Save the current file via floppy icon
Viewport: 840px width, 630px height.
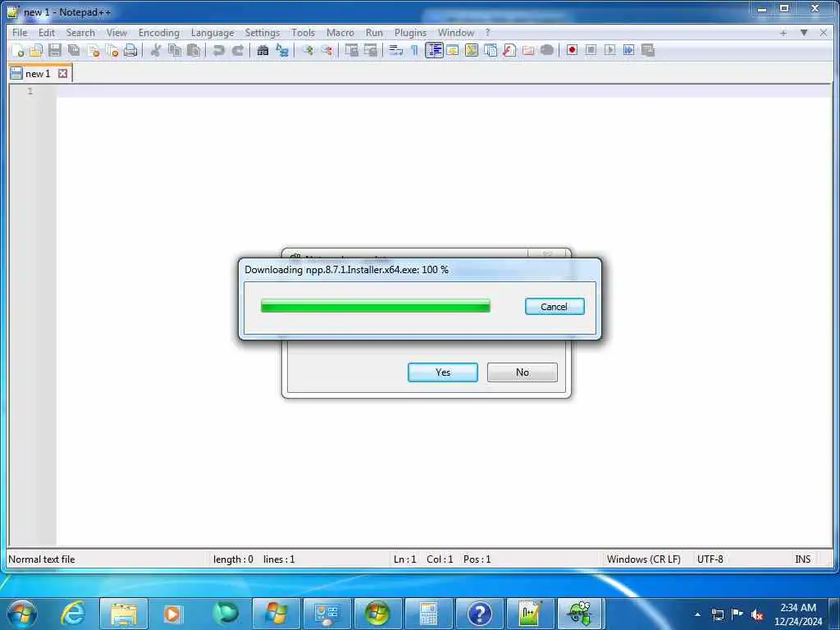point(55,50)
